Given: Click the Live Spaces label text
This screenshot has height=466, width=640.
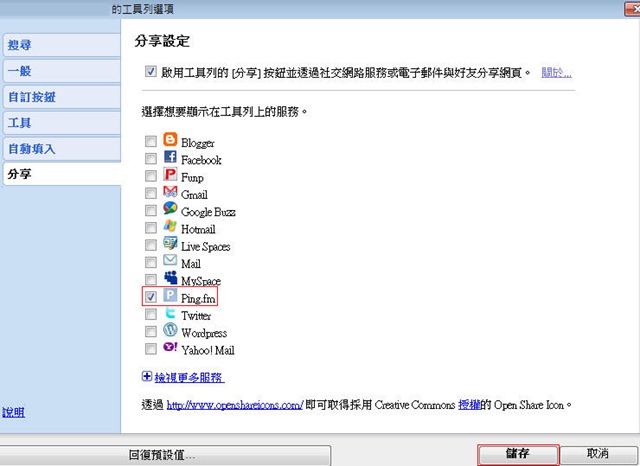Looking at the screenshot, I should [x=206, y=246].
